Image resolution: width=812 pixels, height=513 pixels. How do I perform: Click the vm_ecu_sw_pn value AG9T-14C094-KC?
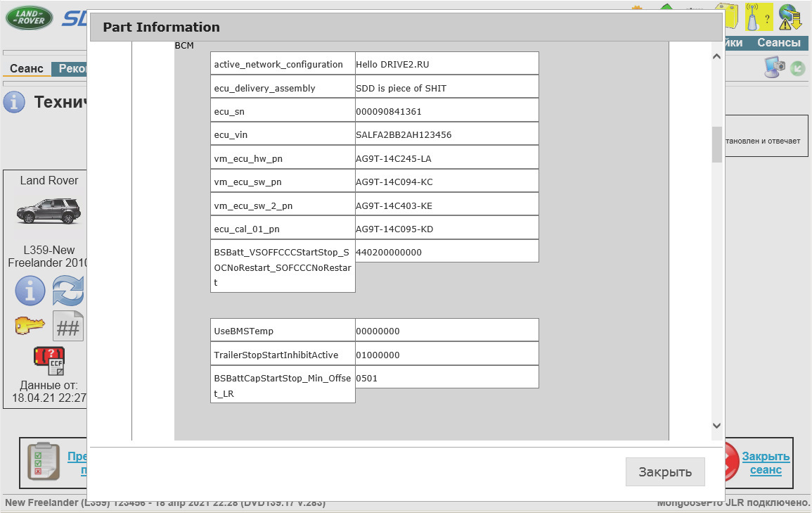(x=394, y=182)
